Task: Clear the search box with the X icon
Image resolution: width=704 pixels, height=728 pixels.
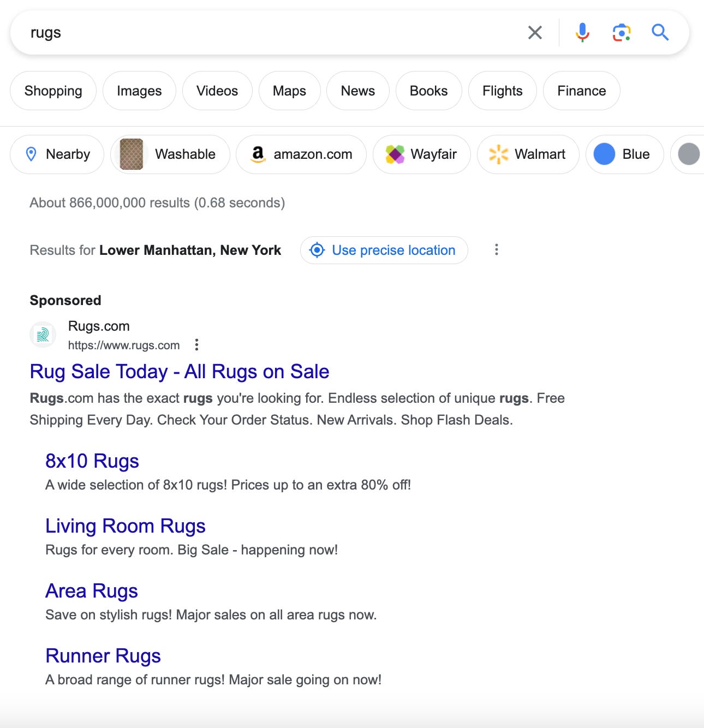Action: pos(535,33)
